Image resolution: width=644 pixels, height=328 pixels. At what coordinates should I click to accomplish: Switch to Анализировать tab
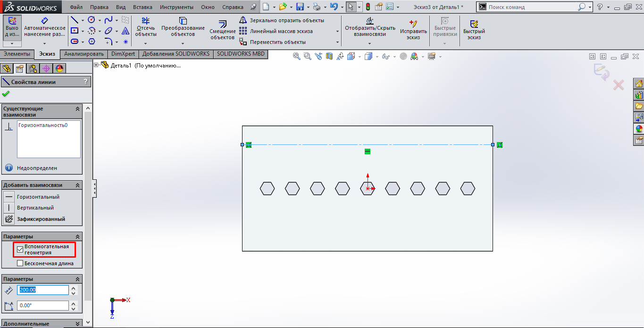point(84,54)
